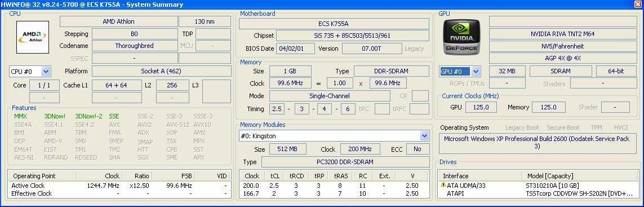Click the module Size 512 MB field
The height and width of the screenshot is (207, 644).
287,149
